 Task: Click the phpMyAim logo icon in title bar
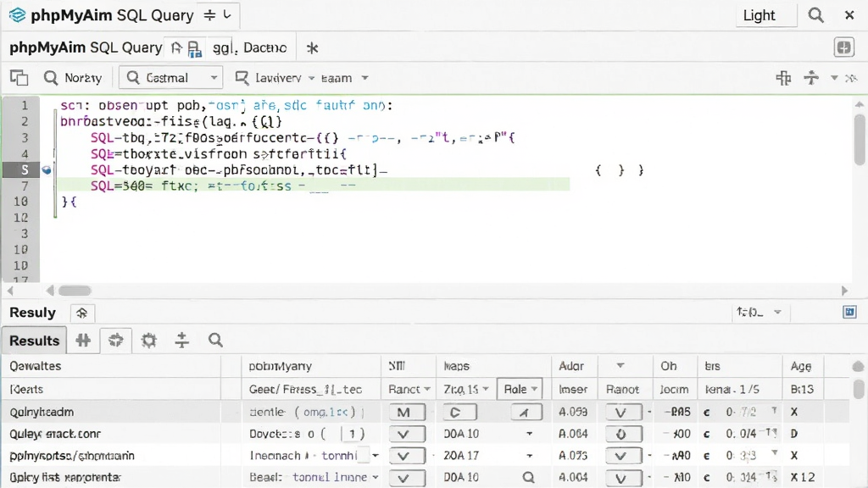click(x=17, y=15)
